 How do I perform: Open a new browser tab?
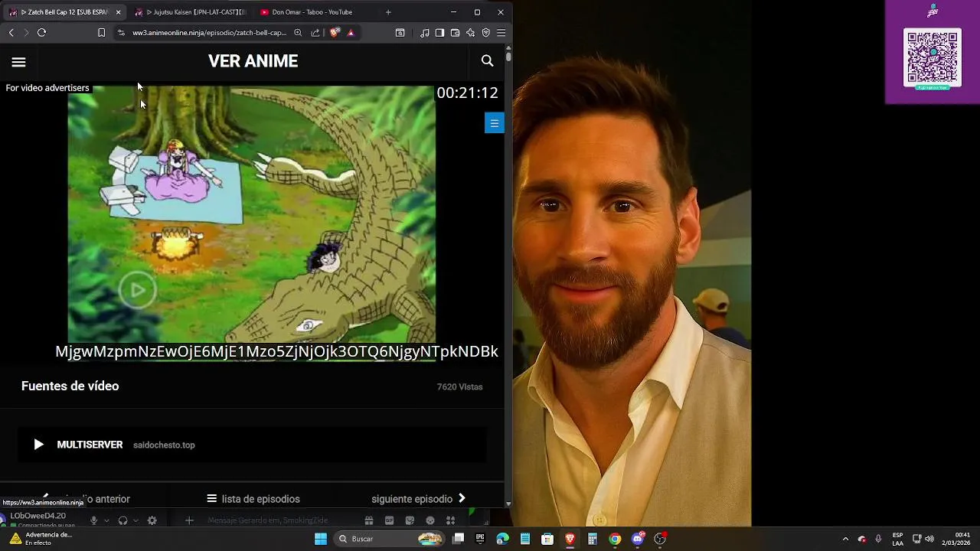tap(388, 12)
